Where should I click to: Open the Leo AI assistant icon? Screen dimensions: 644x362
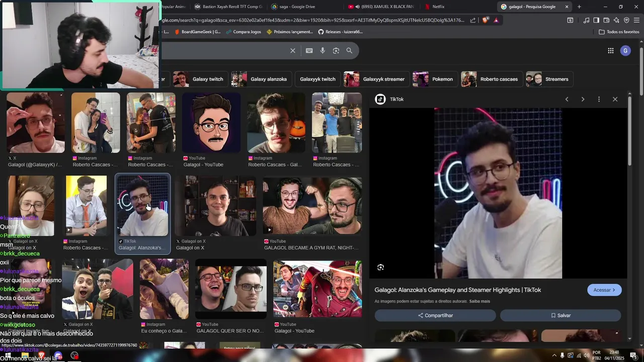616,20
